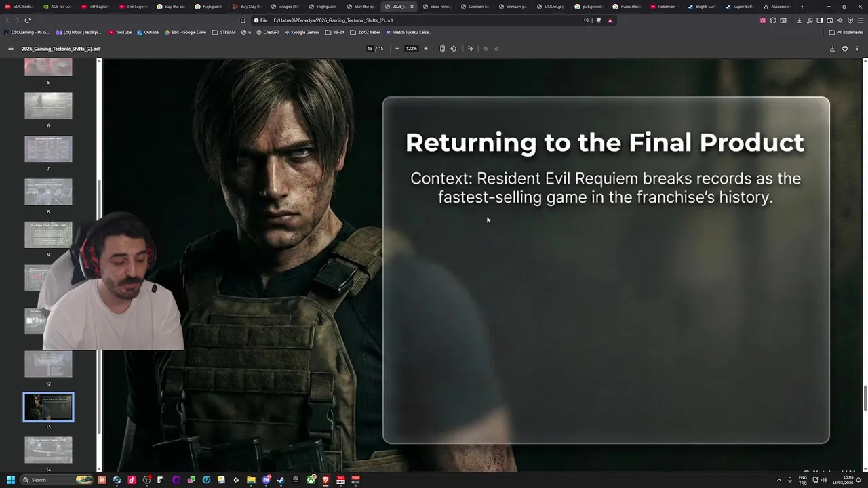Reload the browser page
The width and height of the screenshot is (868, 488).
click(28, 20)
